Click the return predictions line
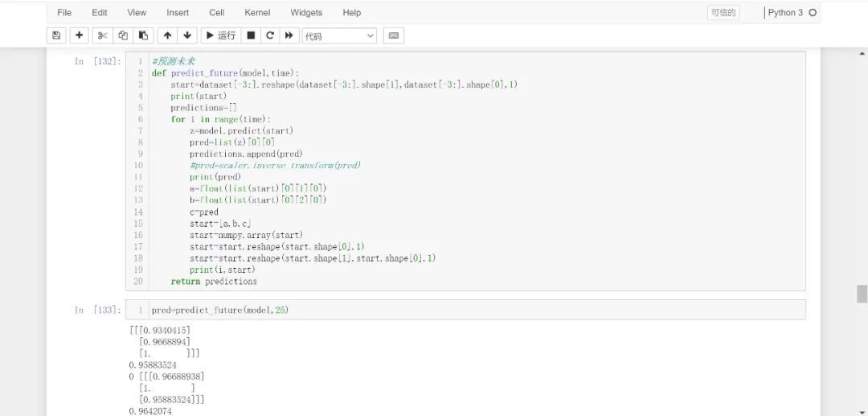The image size is (868, 416). (214, 282)
